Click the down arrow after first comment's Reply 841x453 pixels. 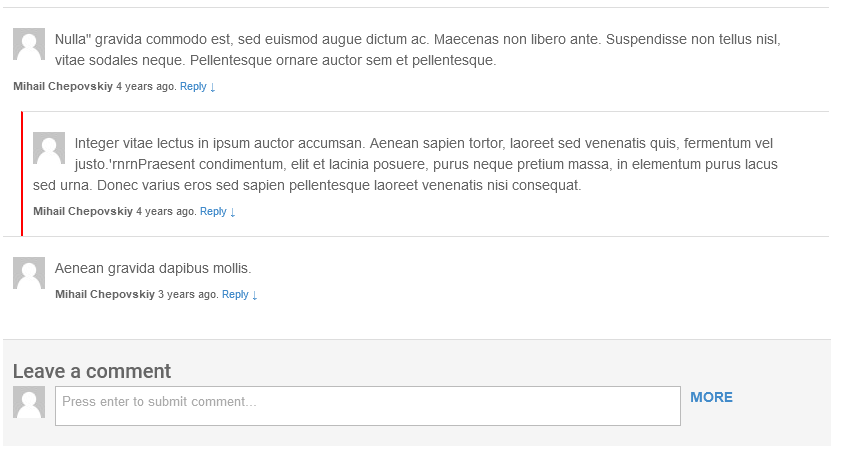pos(212,87)
